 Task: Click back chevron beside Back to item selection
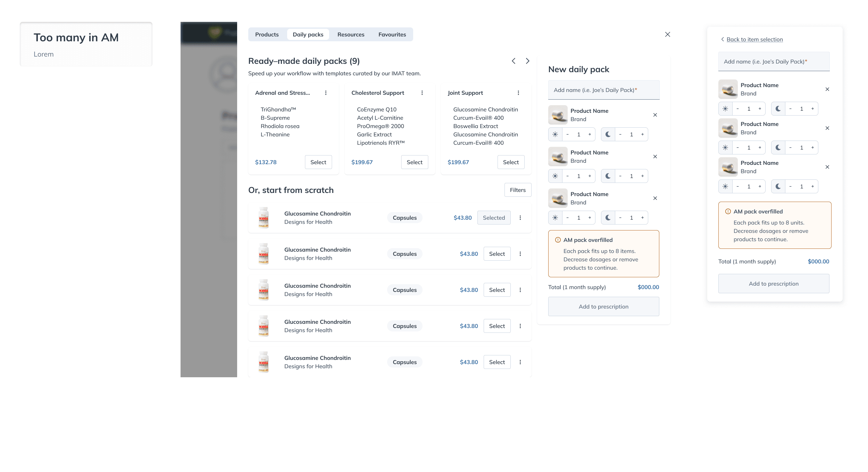coord(723,39)
